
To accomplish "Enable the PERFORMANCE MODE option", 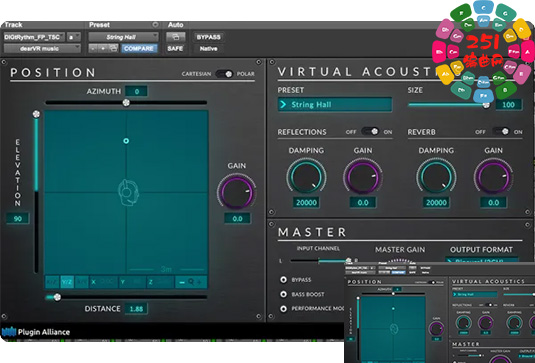I will coord(283,308).
